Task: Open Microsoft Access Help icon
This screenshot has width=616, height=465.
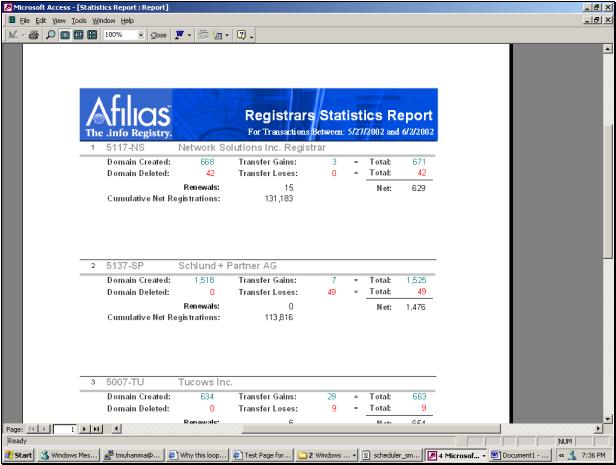Action: pyautogui.click(x=241, y=35)
